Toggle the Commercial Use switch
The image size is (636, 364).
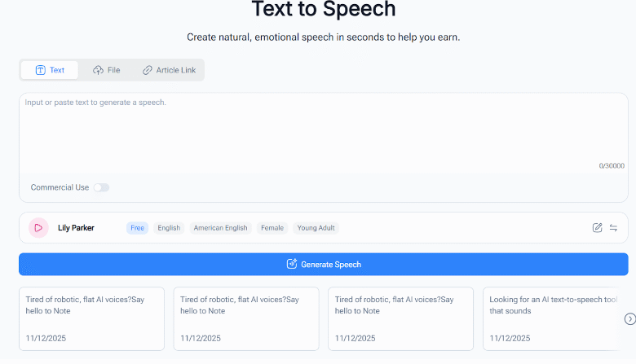101,187
